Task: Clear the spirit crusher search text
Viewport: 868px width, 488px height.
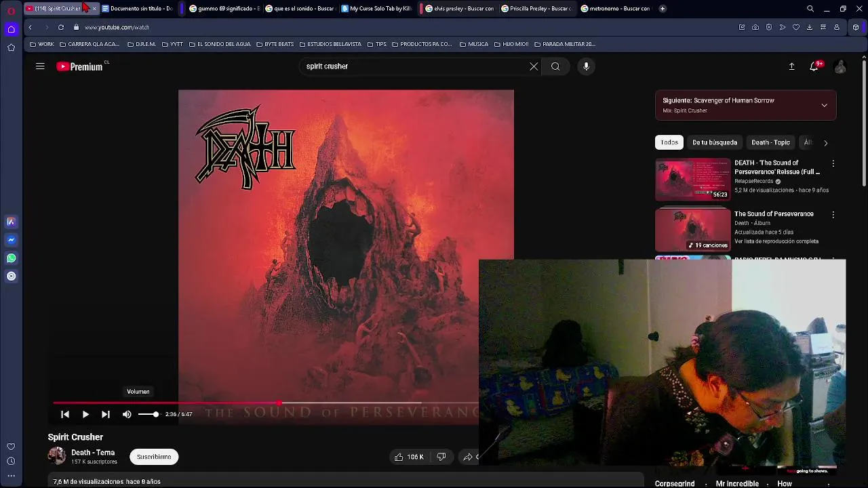Action: coord(534,66)
